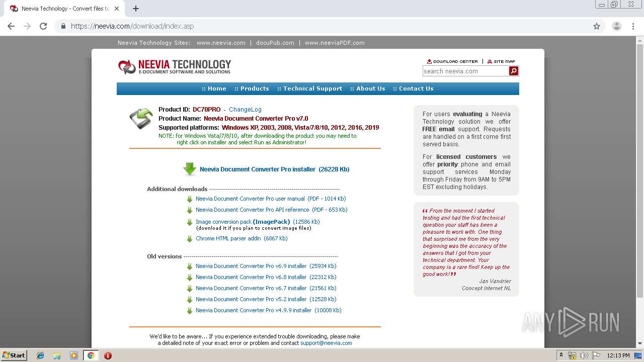
Task: Close the Neevia browser tab
Action: coord(116,9)
